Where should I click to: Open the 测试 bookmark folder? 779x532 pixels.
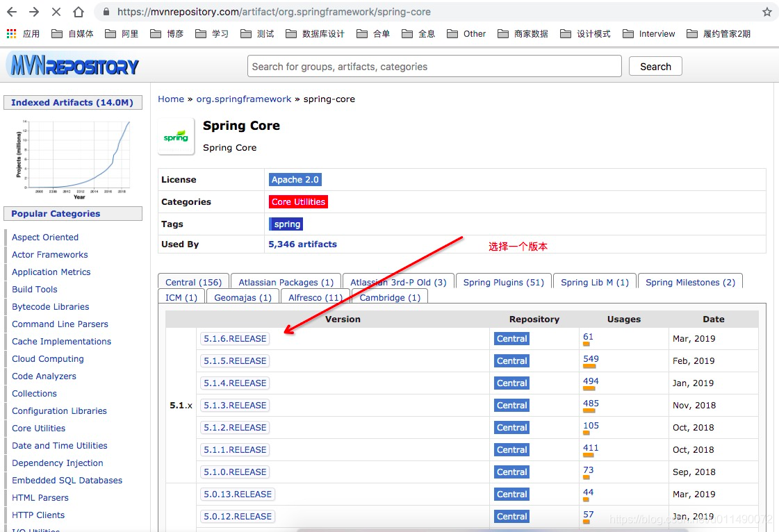[x=257, y=34]
